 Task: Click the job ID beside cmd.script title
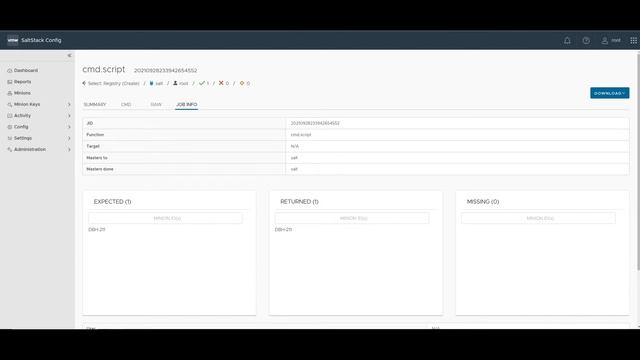165,71
